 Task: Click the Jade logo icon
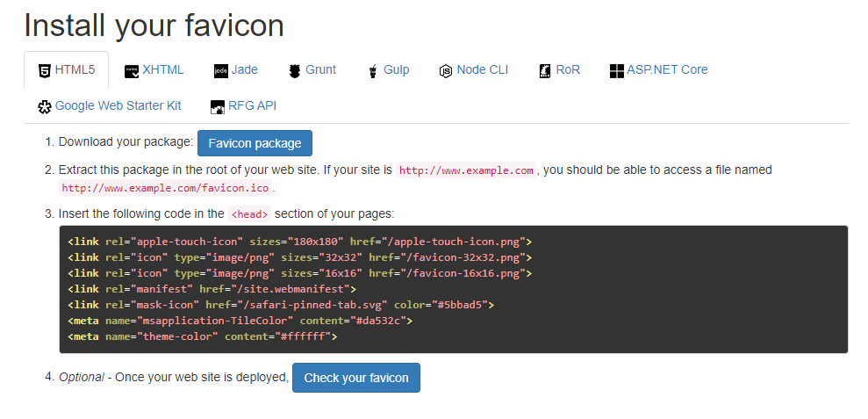click(x=221, y=70)
